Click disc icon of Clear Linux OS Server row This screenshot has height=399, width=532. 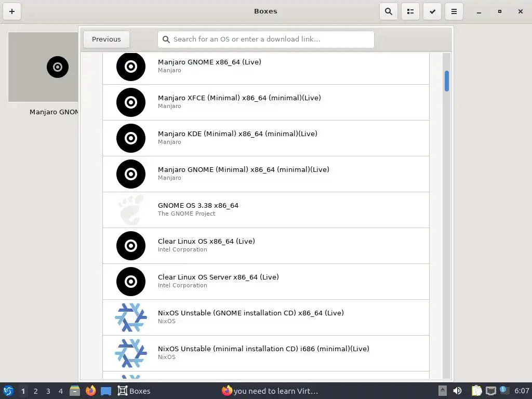(x=131, y=282)
